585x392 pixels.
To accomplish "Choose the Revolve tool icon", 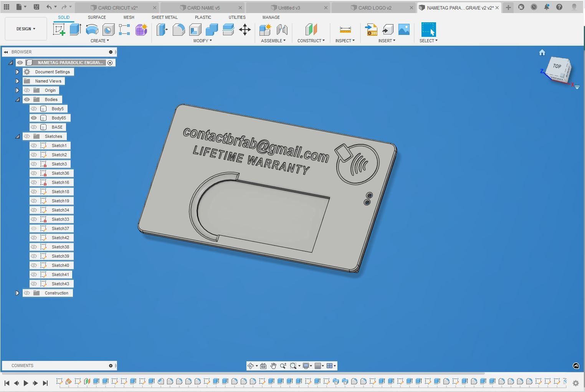I will [x=92, y=30].
